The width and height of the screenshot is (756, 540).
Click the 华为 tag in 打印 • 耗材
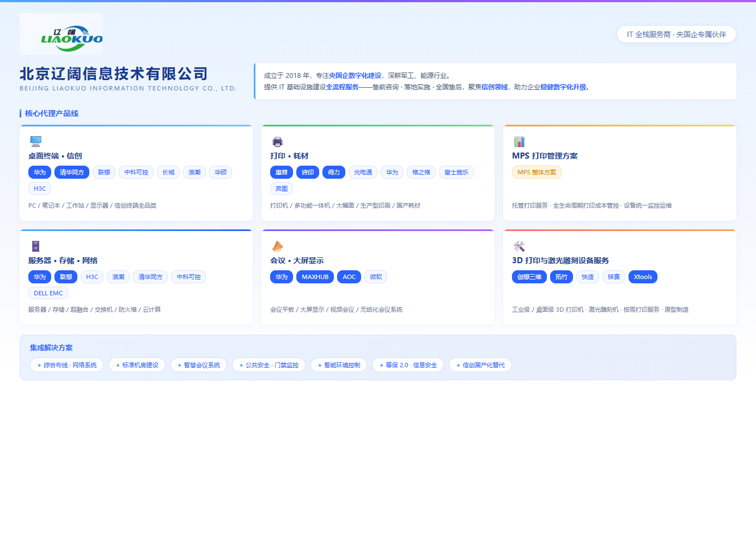[392, 172]
